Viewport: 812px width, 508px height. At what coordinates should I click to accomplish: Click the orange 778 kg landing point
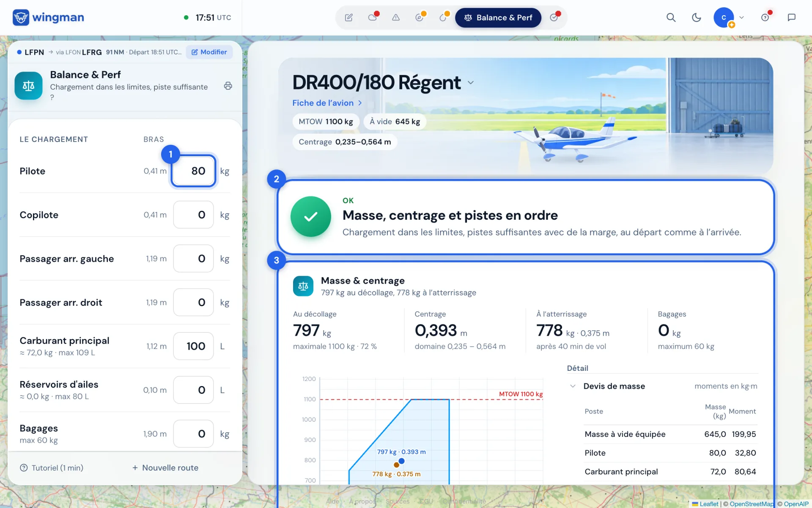[x=396, y=465]
